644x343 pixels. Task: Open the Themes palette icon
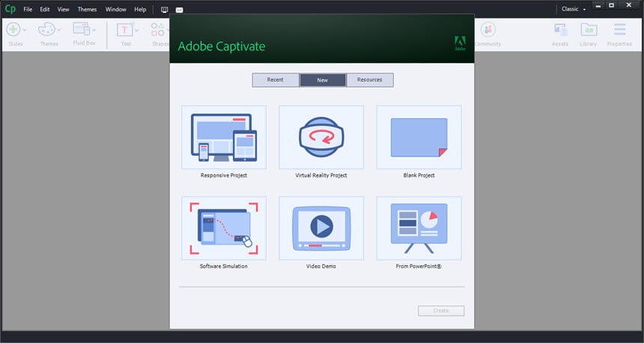click(x=46, y=29)
